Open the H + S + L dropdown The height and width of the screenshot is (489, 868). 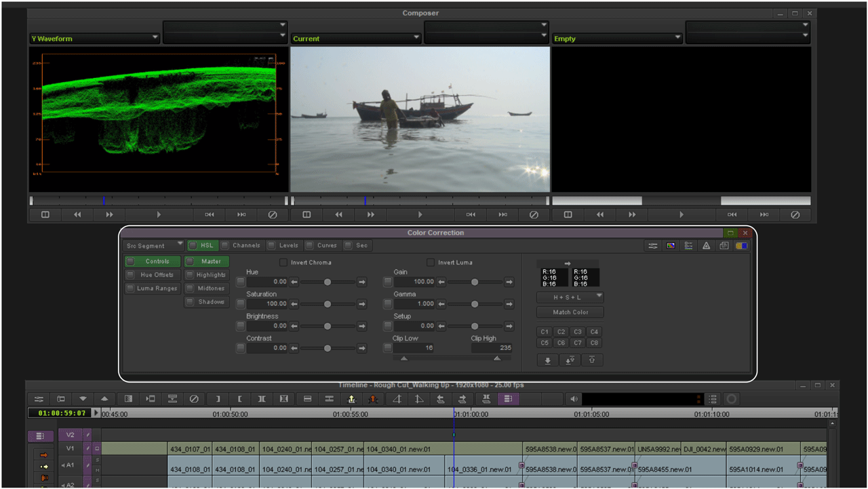[x=570, y=297]
